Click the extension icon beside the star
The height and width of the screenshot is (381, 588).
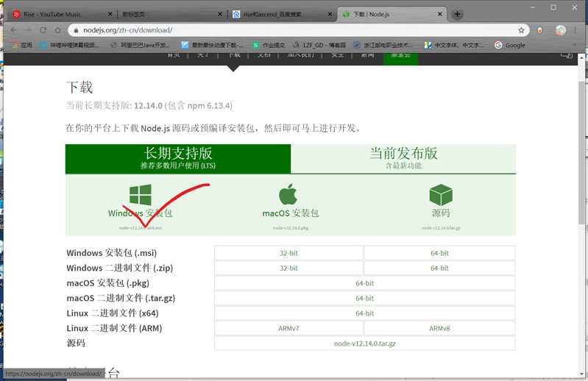point(539,30)
